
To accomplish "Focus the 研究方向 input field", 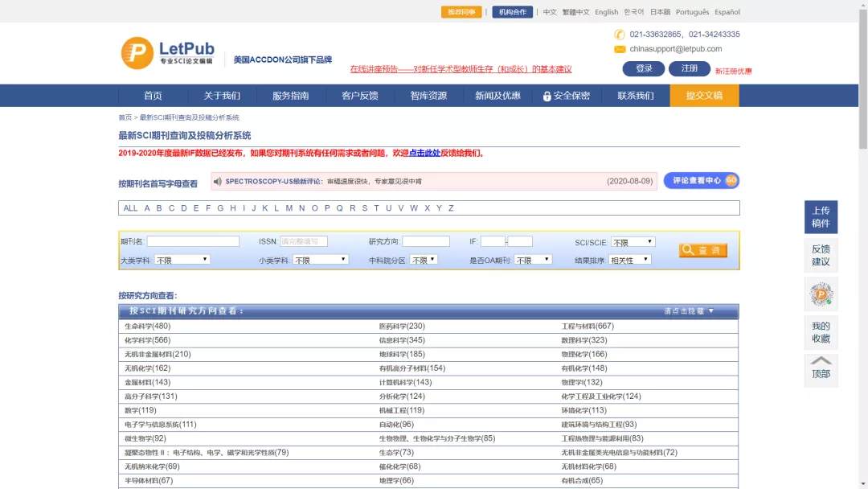I will click(426, 241).
